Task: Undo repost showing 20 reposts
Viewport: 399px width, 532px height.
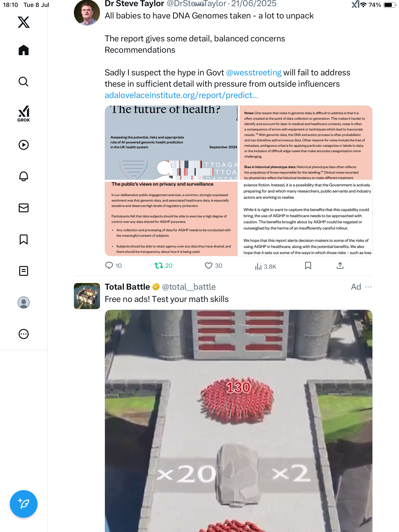Action: point(164,266)
